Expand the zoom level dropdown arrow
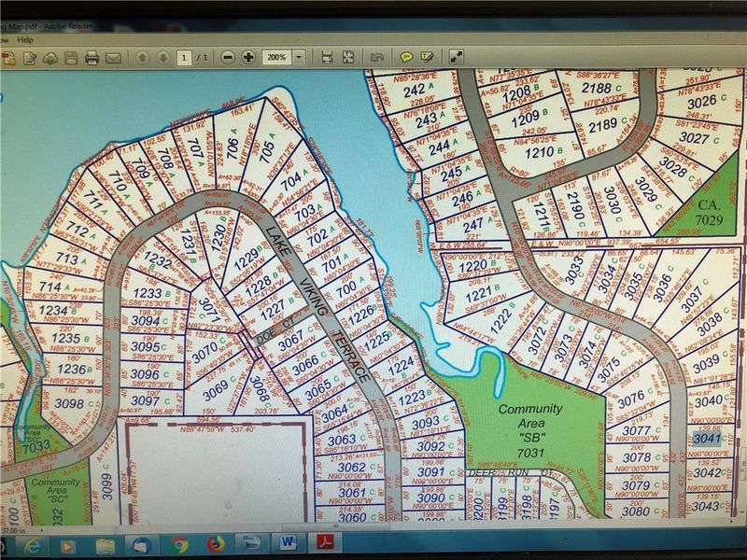Viewport: 747px width, 560px height. tap(299, 57)
